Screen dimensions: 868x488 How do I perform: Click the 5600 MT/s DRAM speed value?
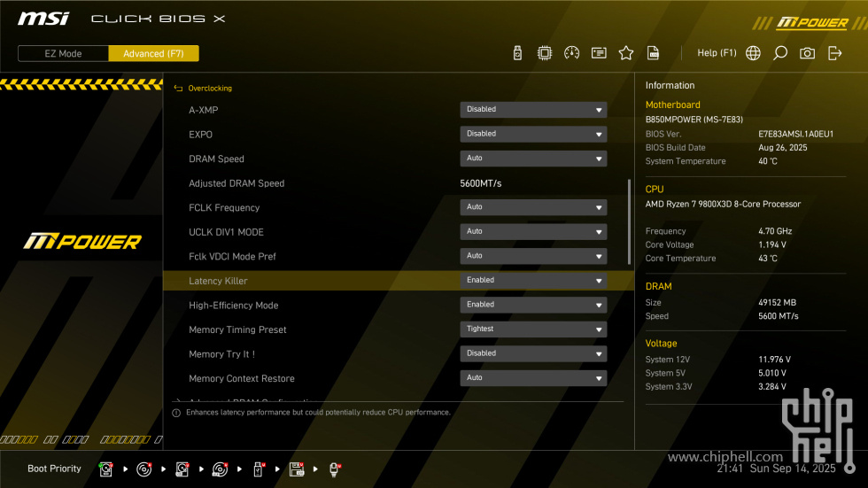click(779, 316)
